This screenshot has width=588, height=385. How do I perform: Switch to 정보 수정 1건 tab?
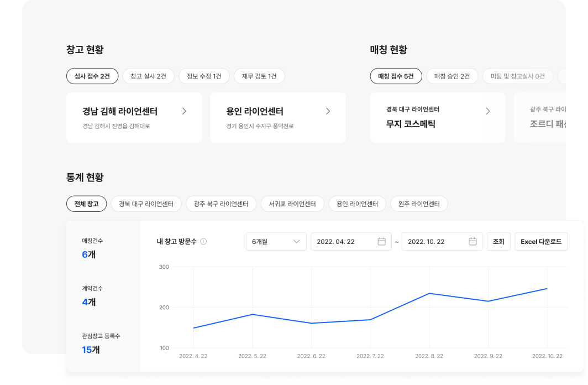pyautogui.click(x=204, y=76)
